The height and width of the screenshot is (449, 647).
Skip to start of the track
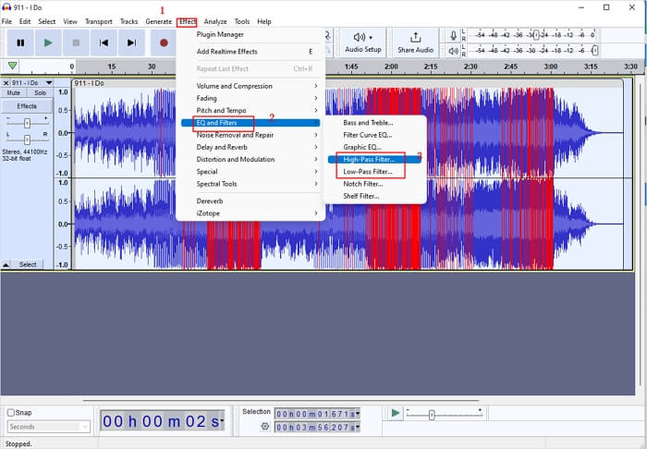tap(104, 43)
